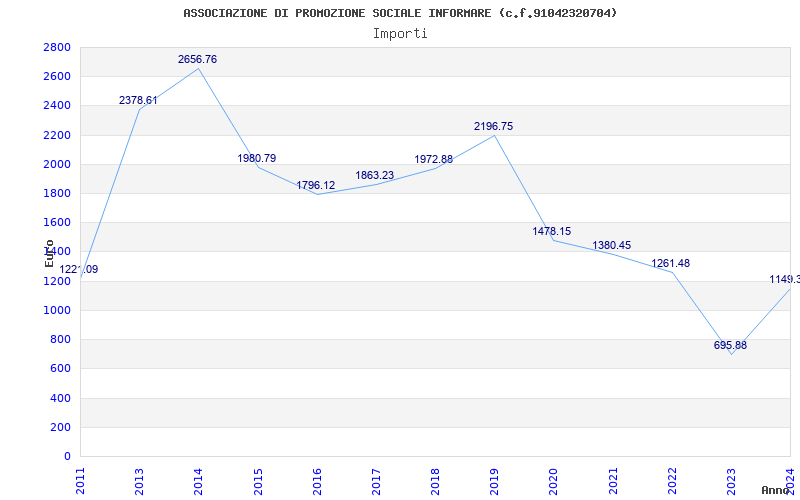Click the x-axis year 2019
Screen dimensions: 800x500
(494, 482)
